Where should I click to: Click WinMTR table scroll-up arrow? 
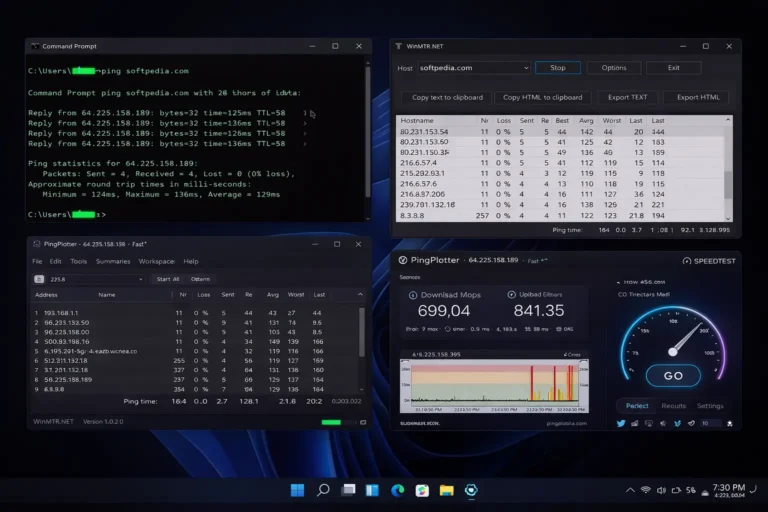point(728,120)
